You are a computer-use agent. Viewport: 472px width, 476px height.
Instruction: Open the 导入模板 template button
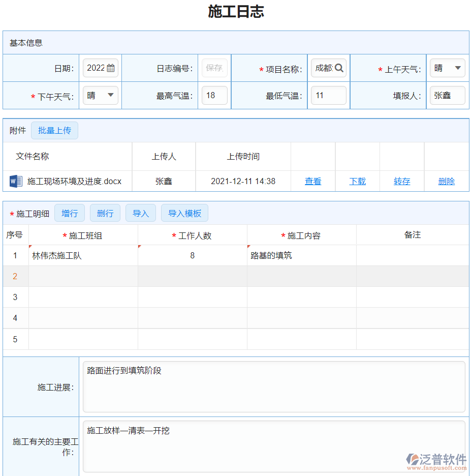[x=184, y=213]
